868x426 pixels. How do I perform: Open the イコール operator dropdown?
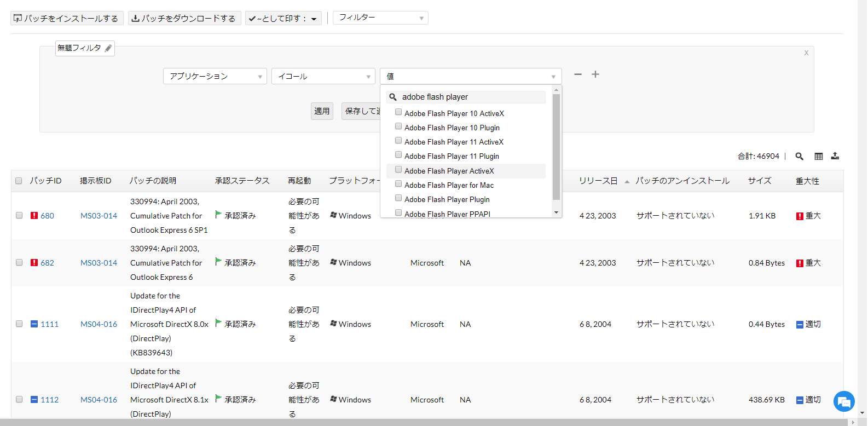(323, 77)
